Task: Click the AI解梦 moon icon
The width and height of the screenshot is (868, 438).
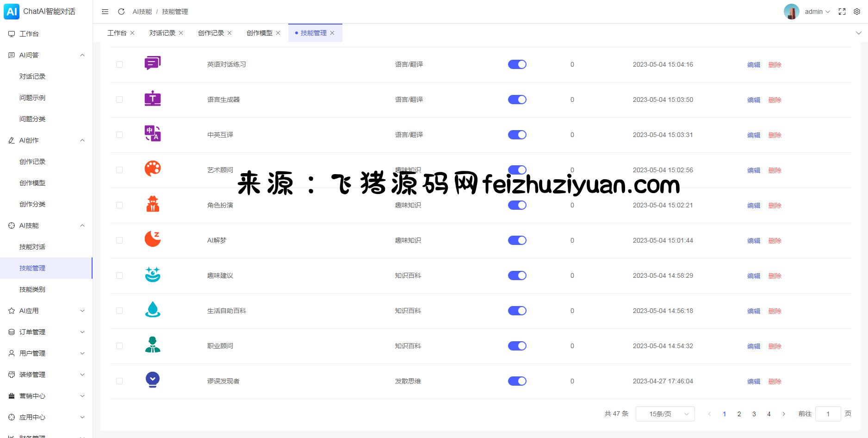Action: pyautogui.click(x=153, y=239)
